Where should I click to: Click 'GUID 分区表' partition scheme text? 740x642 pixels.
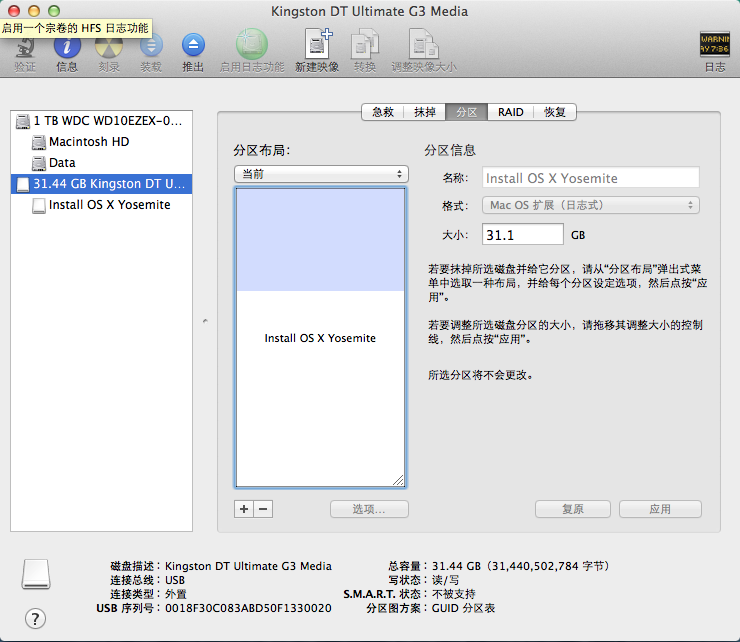tap(463, 608)
